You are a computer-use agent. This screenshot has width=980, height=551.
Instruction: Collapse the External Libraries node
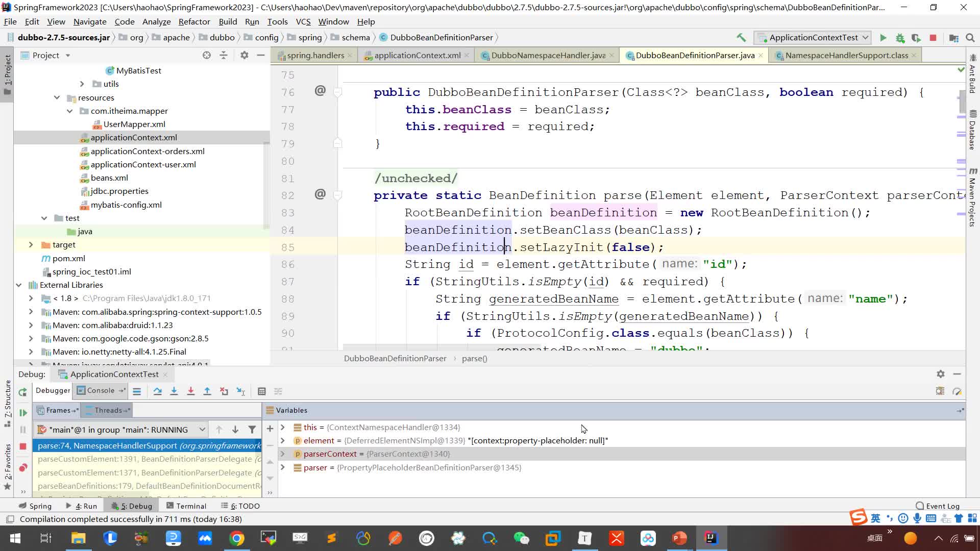18,285
